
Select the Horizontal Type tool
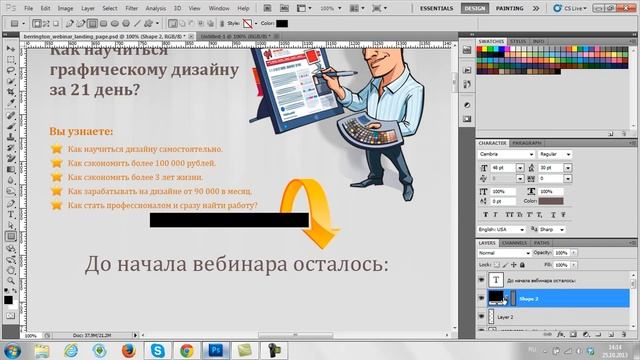11,214
